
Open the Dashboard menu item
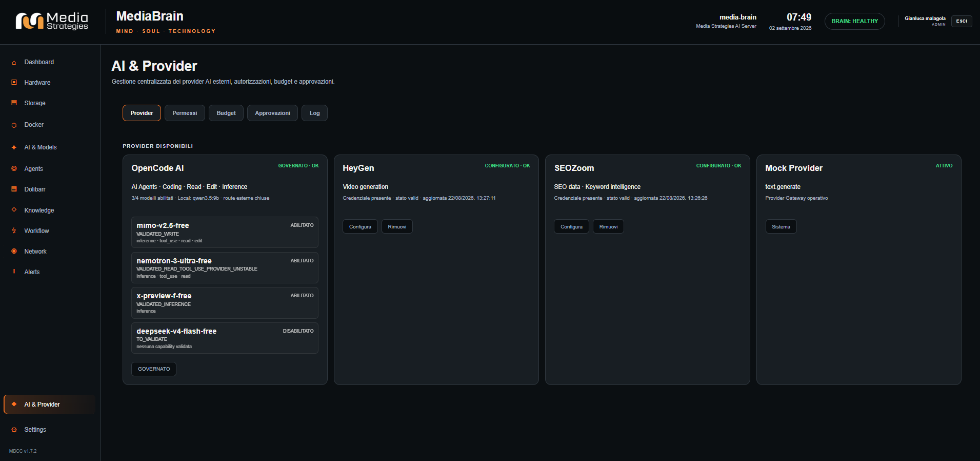pos(50,62)
